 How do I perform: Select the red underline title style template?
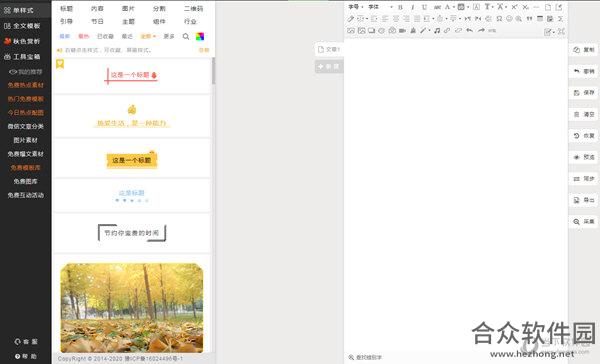tap(132, 75)
